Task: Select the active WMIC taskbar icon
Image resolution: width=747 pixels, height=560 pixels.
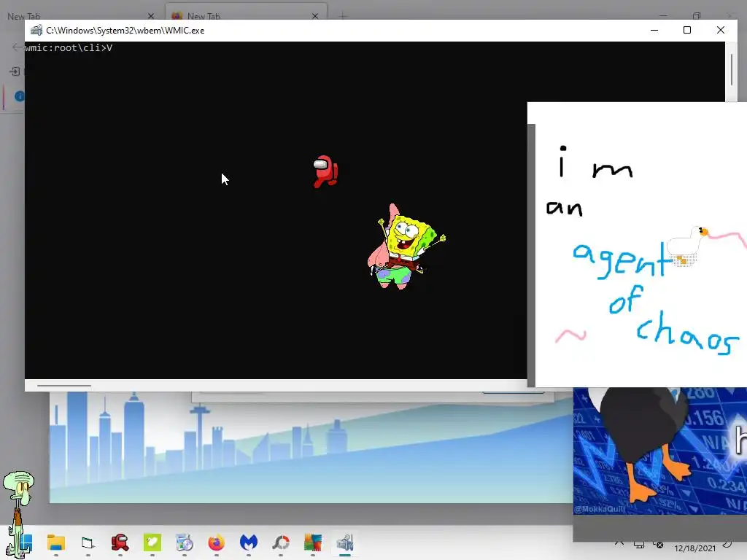Action: (345, 542)
